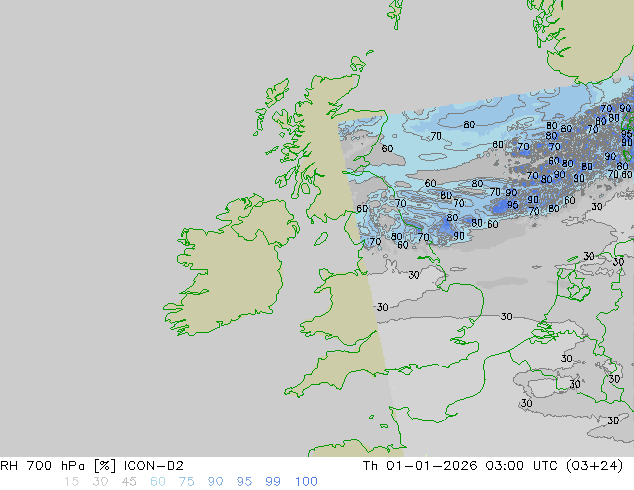Click the legend value 75
Viewport: 634px width, 490px height.
pos(186,482)
